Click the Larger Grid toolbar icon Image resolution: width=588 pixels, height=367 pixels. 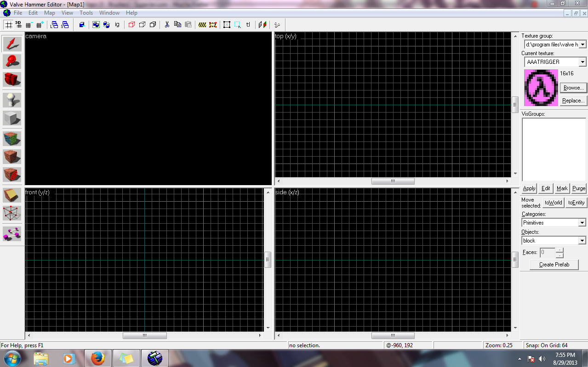point(40,25)
